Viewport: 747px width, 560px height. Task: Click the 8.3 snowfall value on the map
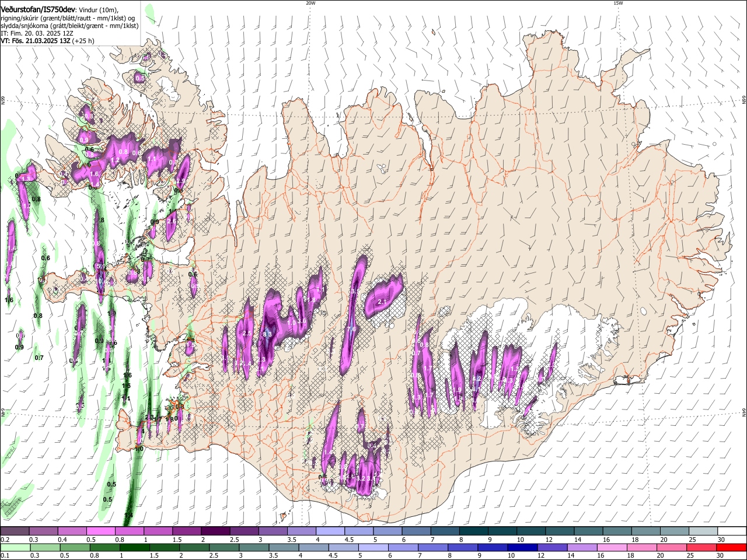(x=267, y=334)
